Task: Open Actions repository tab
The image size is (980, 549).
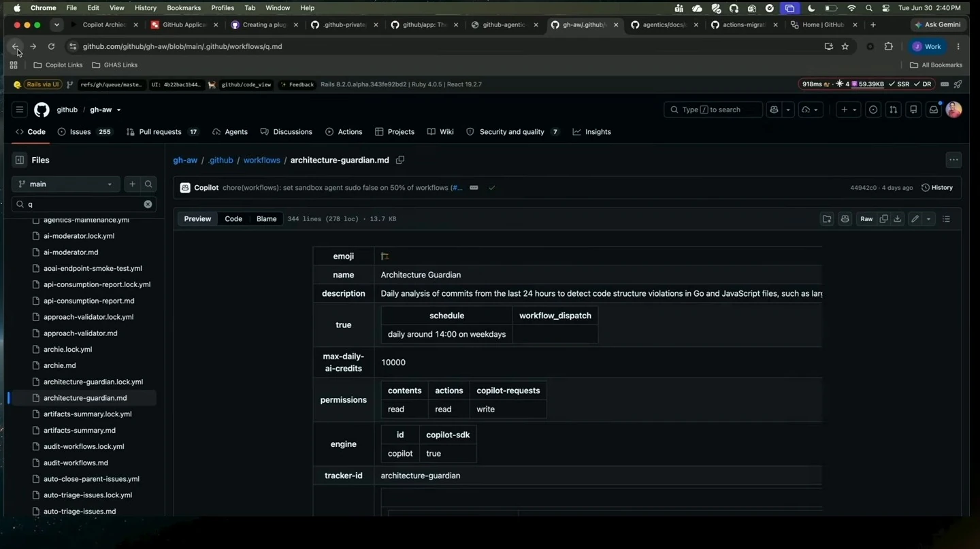Action: point(344,132)
